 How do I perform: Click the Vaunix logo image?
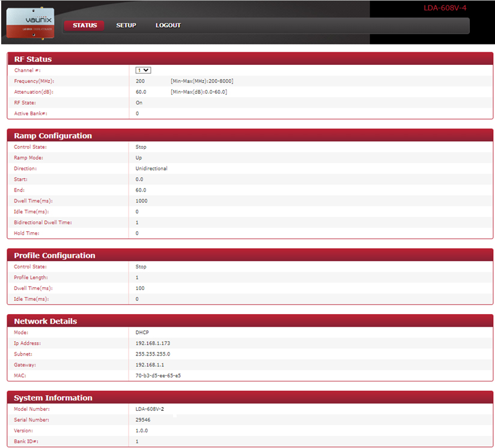click(x=30, y=22)
